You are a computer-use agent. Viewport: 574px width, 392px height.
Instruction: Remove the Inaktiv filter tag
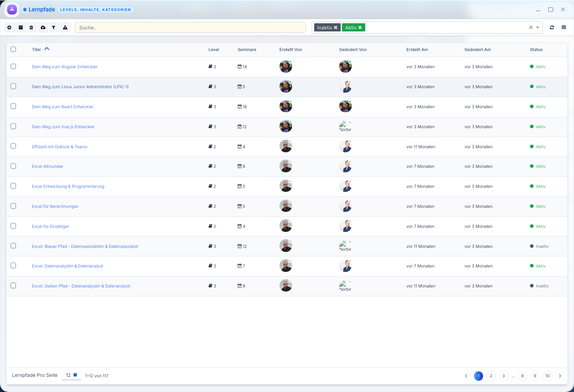coord(336,28)
